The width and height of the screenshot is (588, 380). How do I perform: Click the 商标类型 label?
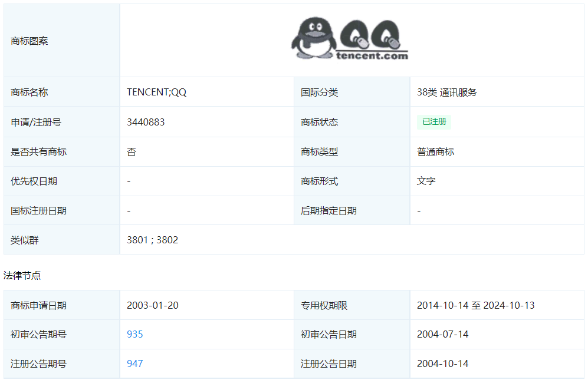(319, 152)
